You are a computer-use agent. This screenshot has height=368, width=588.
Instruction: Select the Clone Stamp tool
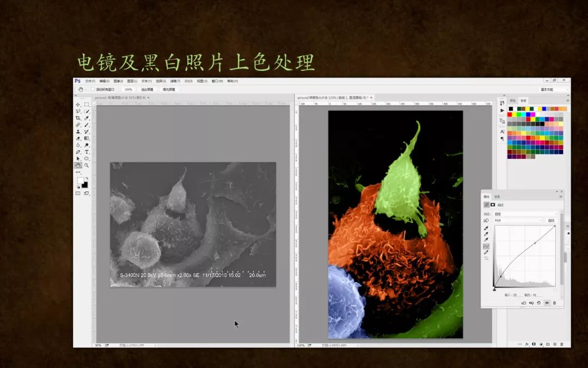tap(78, 131)
